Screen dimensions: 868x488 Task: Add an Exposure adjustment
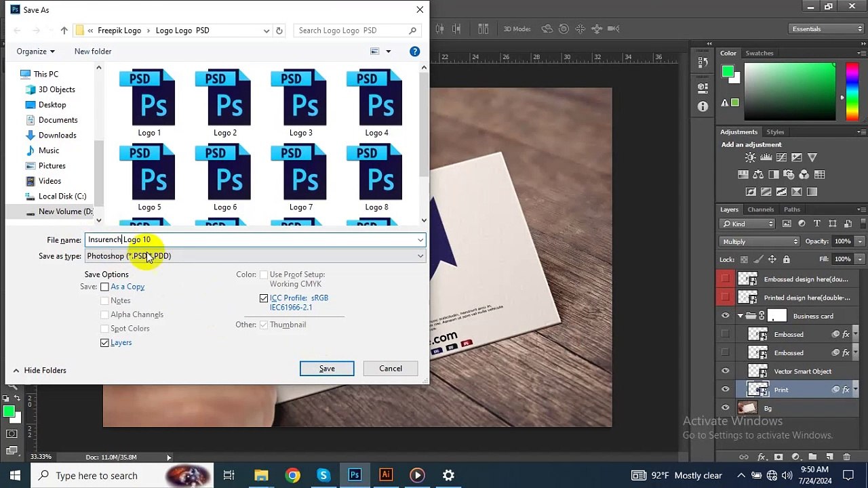pos(797,157)
